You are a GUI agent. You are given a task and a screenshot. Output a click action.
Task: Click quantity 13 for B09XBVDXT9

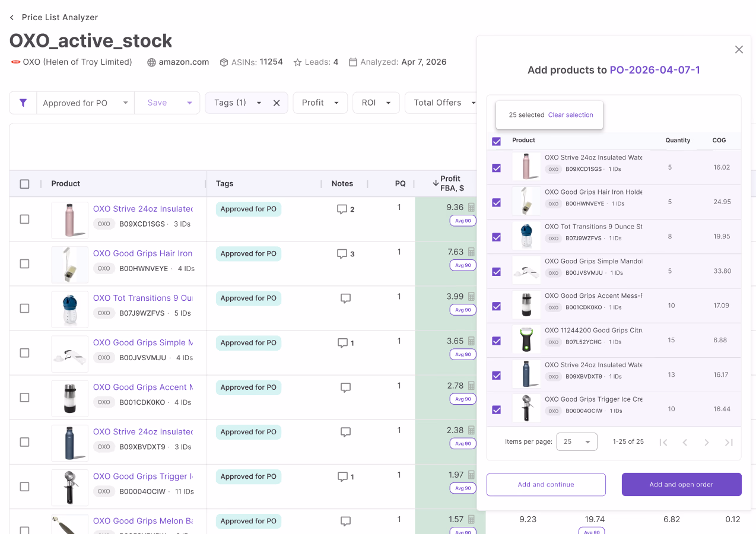coord(671,375)
